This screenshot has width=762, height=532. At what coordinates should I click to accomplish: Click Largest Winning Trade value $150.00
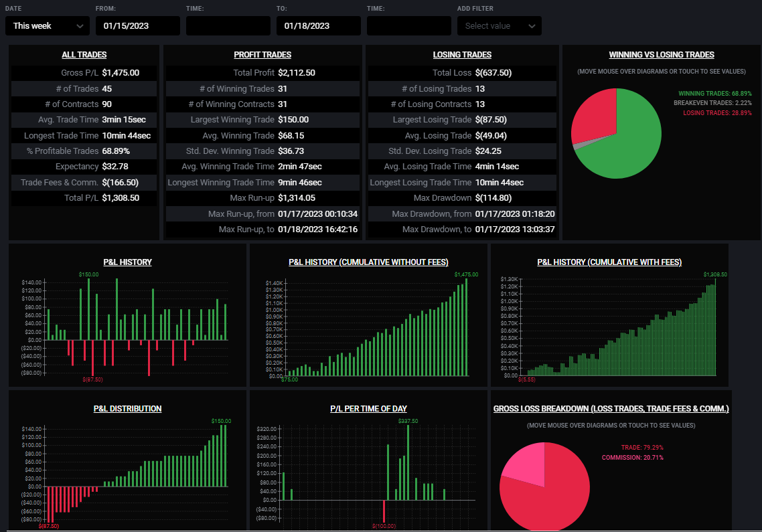tap(293, 120)
